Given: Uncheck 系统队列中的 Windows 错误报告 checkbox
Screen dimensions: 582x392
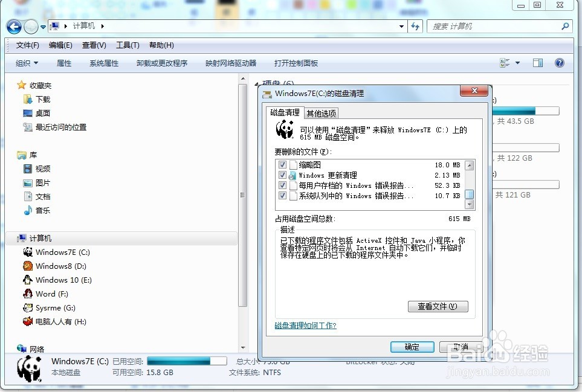Looking at the screenshot, I should pyautogui.click(x=282, y=196).
